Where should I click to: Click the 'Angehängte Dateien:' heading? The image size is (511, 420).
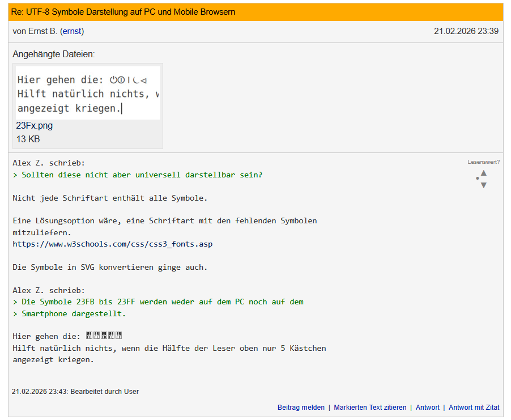(54, 54)
